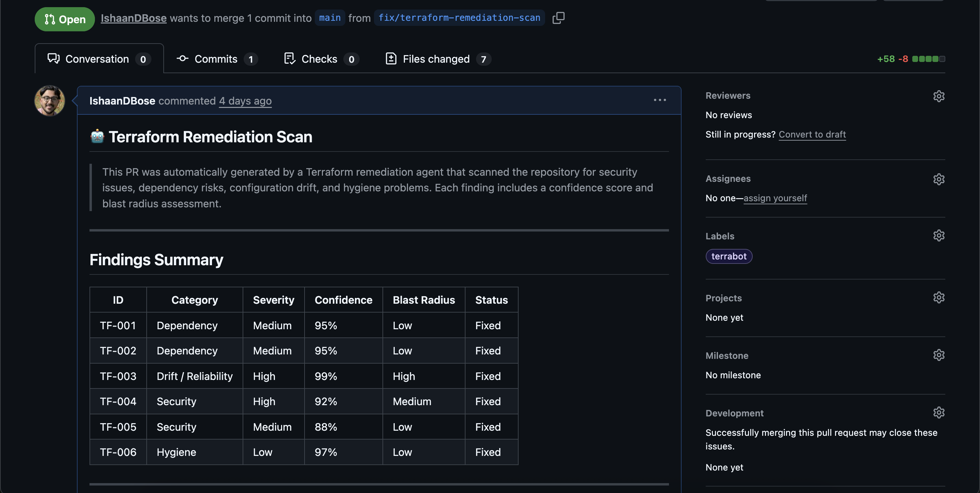Click the Convert to draft link
The width and height of the screenshot is (980, 493).
tap(812, 134)
